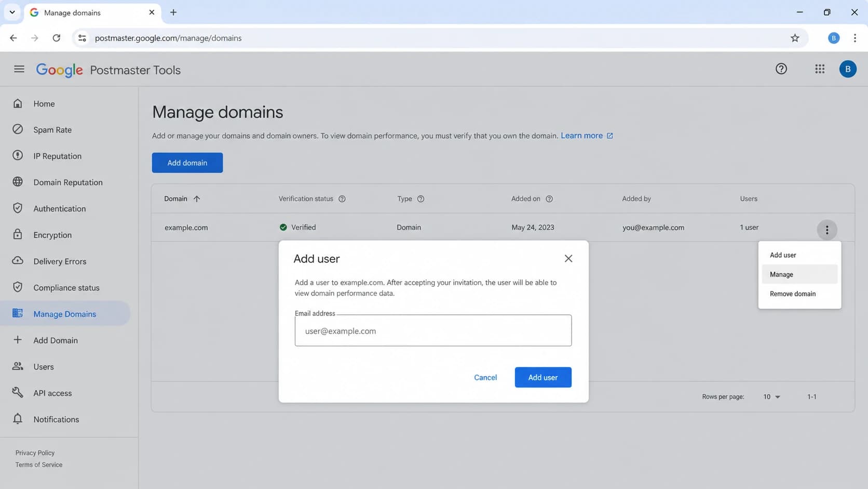The height and width of the screenshot is (489, 868).
Task: Click the Encryption lock icon
Action: (x=18, y=234)
